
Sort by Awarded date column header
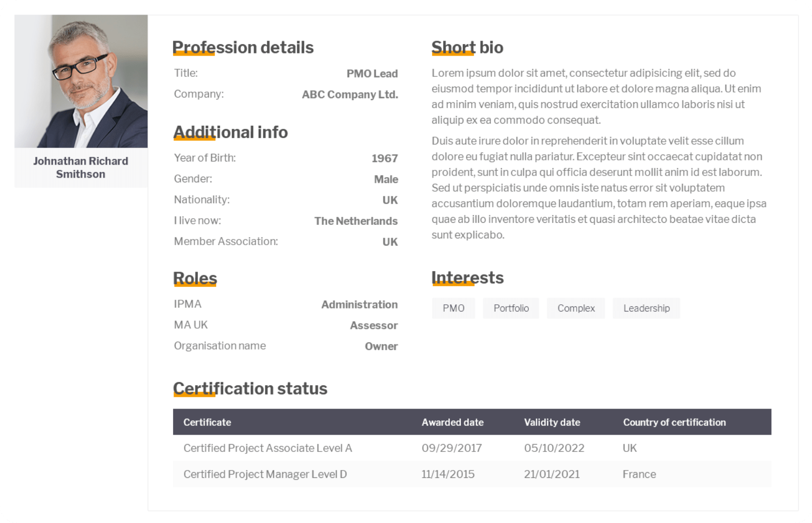(452, 422)
